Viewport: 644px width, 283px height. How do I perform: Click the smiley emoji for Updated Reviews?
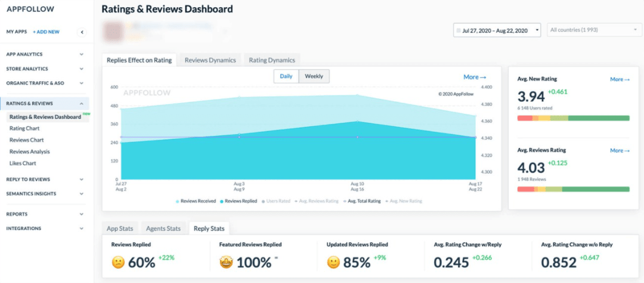pyautogui.click(x=334, y=262)
